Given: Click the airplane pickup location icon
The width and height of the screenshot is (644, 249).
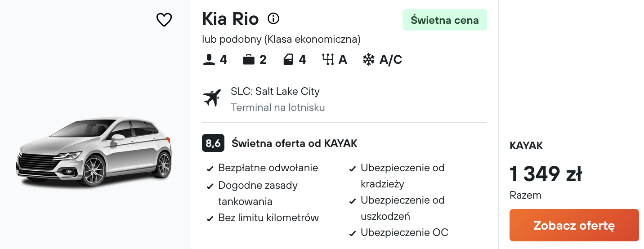Looking at the screenshot, I should point(212,98).
